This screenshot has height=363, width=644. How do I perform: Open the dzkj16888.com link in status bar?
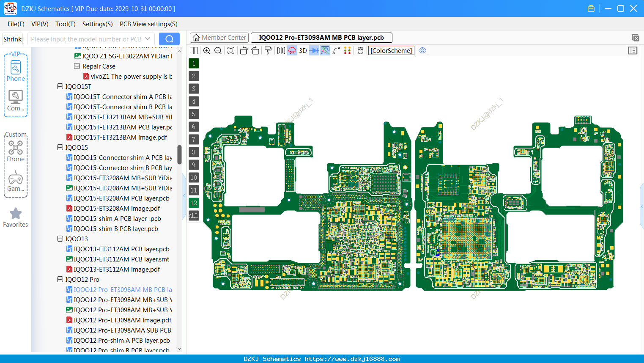352,359
